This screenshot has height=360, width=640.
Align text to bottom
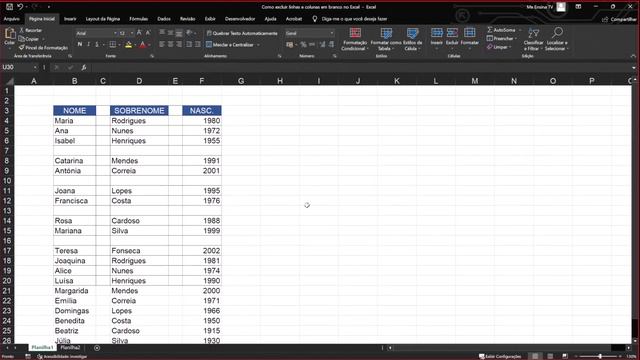[x=179, y=33]
